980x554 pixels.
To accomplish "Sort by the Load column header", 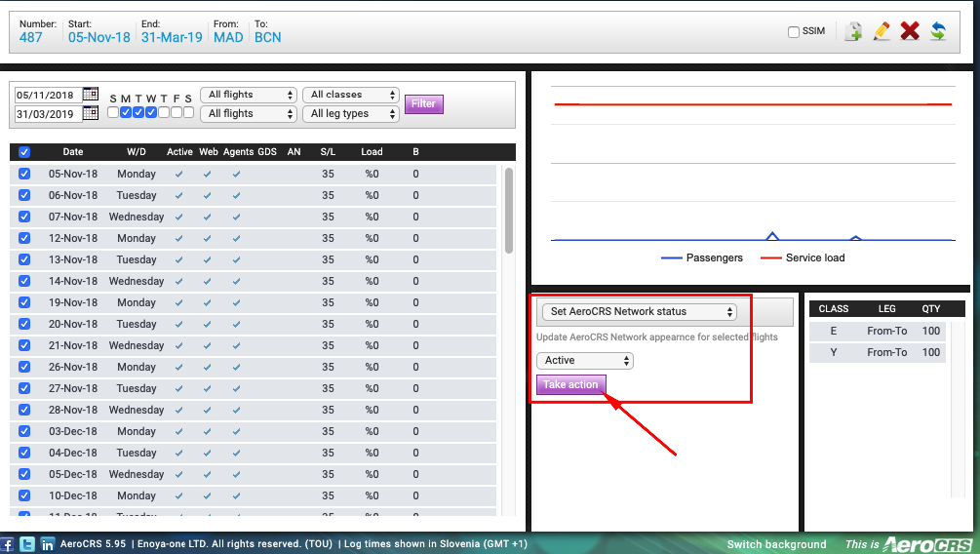I will (372, 152).
